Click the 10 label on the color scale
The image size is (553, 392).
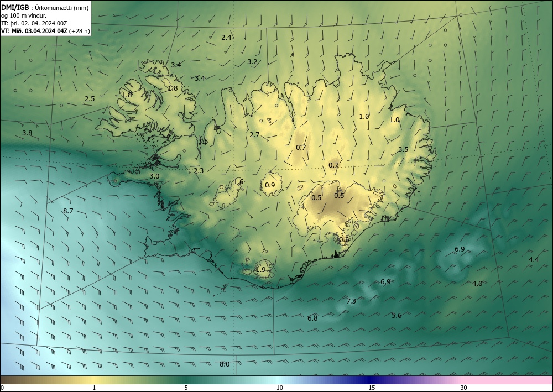(x=280, y=388)
